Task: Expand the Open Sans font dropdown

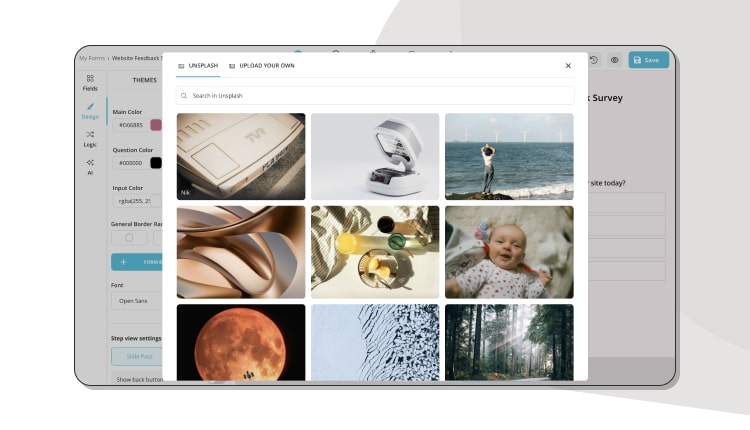Action: point(136,300)
